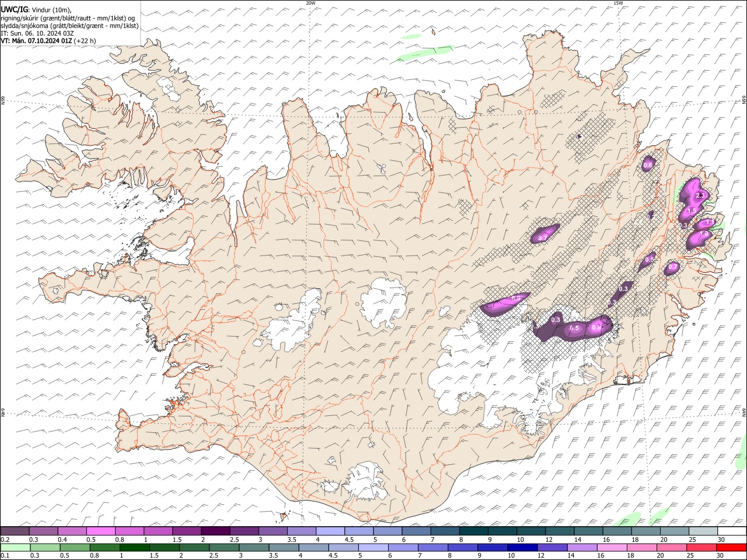Image resolution: width=747 pixels, height=560 pixels.
Task: Click the crimson 25 rain legend swatch
Action: (701, 548)
